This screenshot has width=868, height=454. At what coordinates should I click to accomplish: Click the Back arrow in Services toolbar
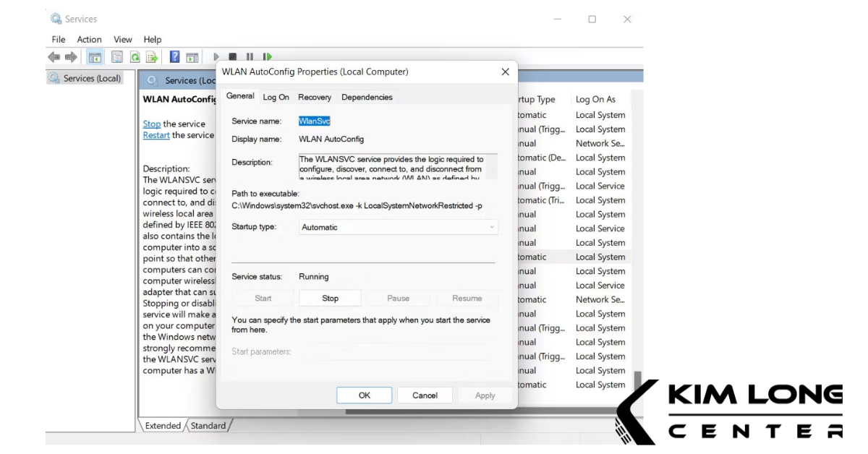[54, 57]
